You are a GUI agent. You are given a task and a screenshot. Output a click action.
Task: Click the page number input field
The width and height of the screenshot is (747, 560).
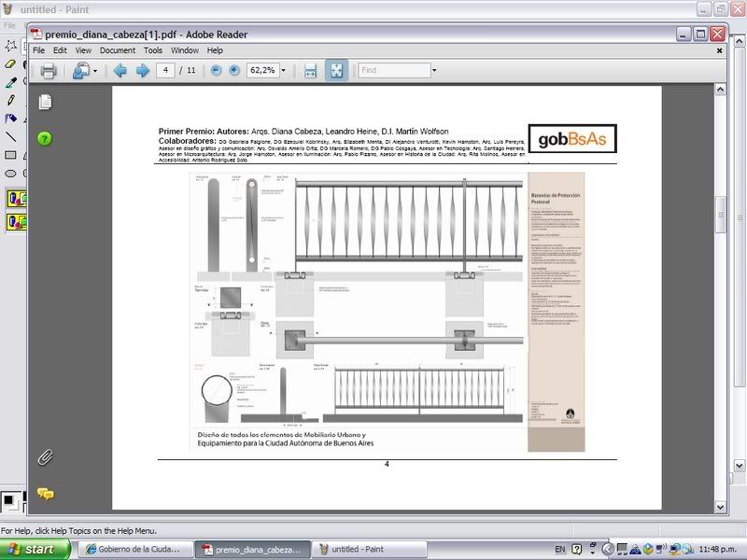[166, 71]
